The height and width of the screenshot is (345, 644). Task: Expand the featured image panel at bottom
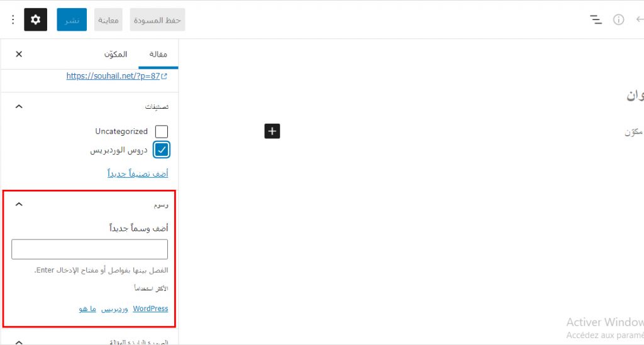19,342
